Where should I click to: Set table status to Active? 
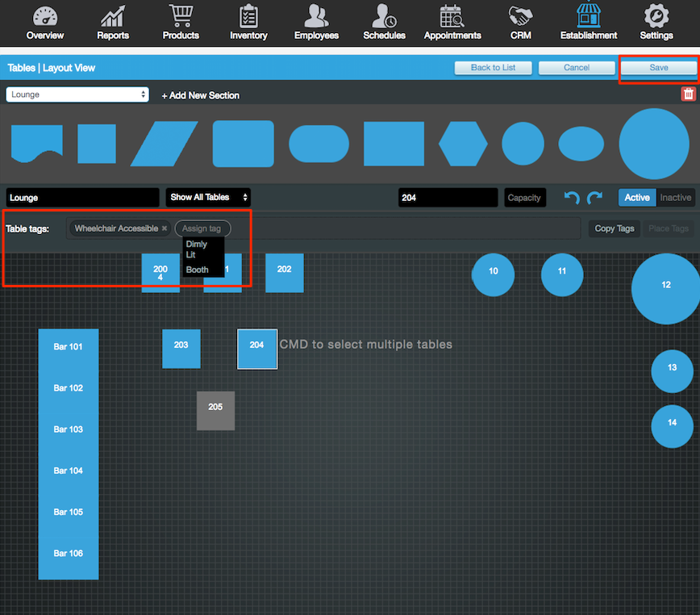636,198
